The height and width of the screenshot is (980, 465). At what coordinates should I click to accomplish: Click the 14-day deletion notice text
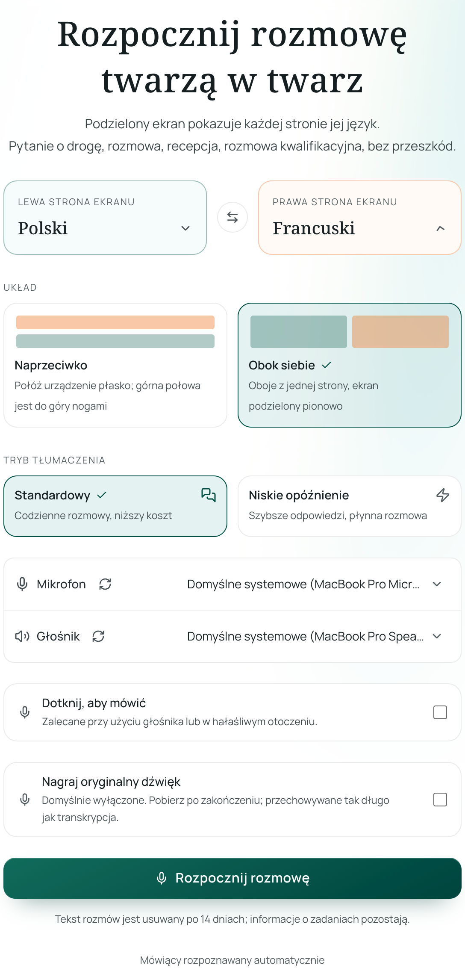coord(232,919)
